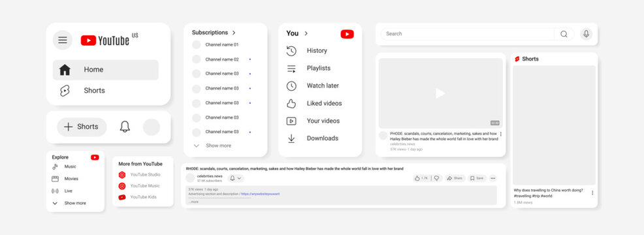Expand description with '...more'

coord(193,202)
